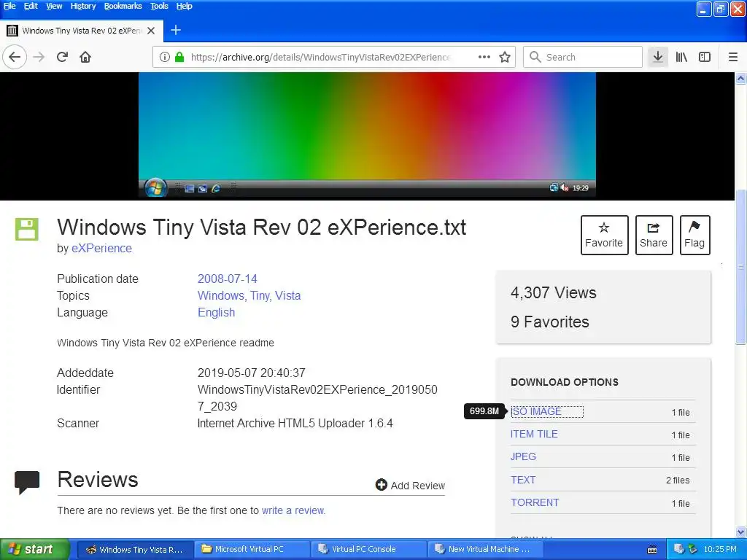Click the 2008-07-14 publication date link

click(x=228, y=279)
